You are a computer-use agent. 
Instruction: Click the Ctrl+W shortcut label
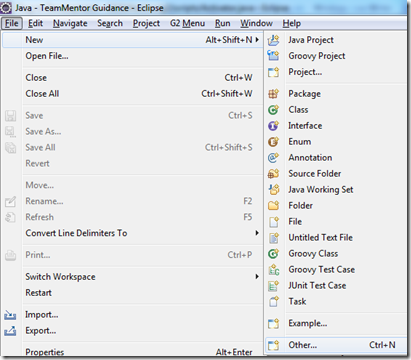(238, 78)
